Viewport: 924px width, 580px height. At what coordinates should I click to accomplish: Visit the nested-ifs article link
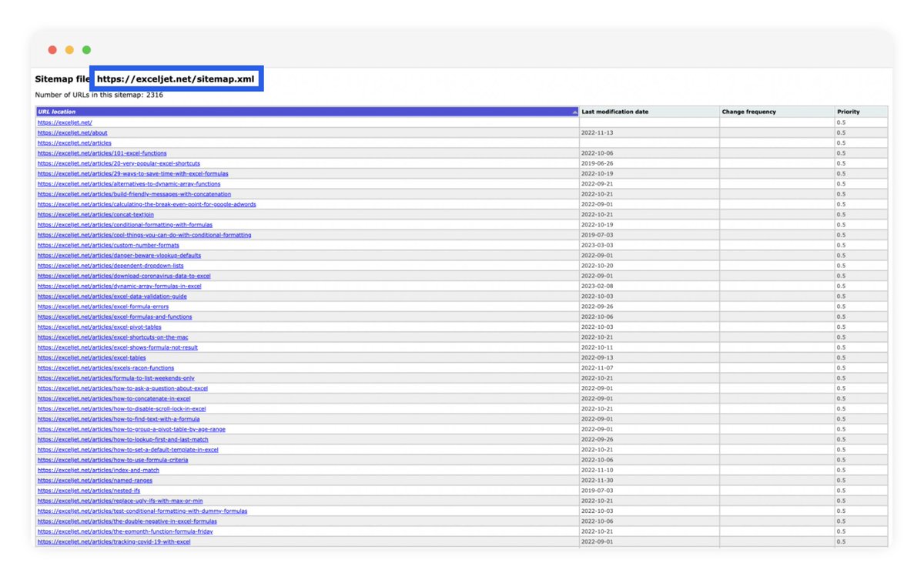89,491
